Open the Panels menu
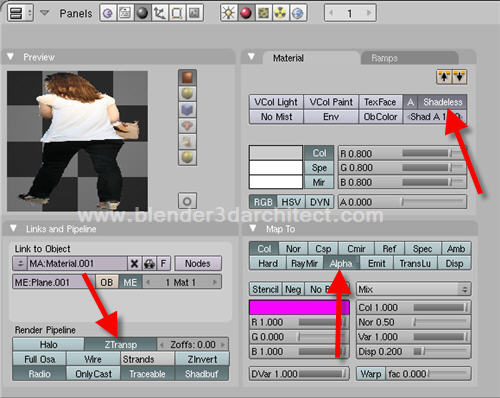This screenshot has height=398, width=500. coord(75,14)
